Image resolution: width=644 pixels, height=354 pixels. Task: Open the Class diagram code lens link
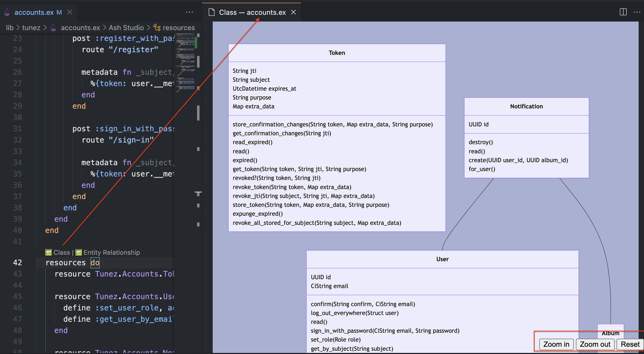(61, 252)
